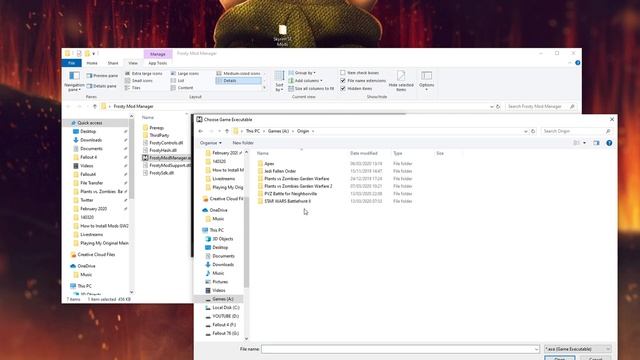Toggle the Details pane in ribbon
640x360 pixels.
pyautogui.click(x=102, y=86)
